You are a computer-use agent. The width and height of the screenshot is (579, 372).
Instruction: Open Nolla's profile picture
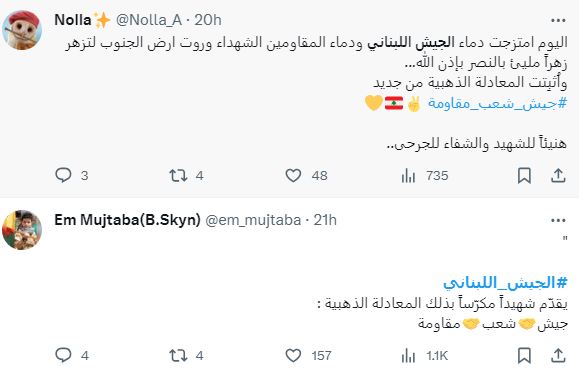[22, 30]
